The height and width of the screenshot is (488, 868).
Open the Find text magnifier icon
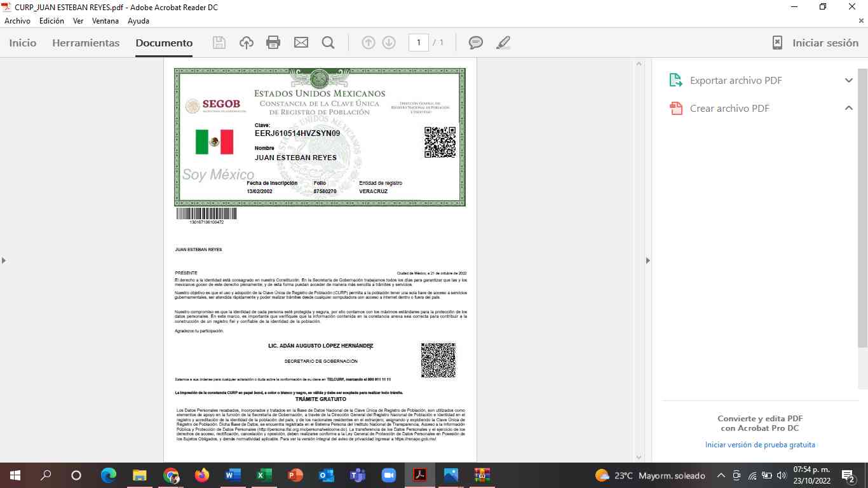click(x=328, y=43)
